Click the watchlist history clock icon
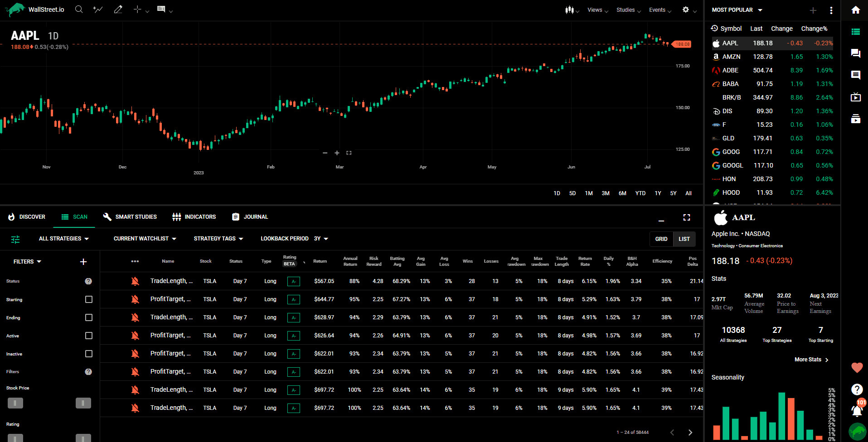This screenshot has width=868, height=442. click(x=715, y=28)
